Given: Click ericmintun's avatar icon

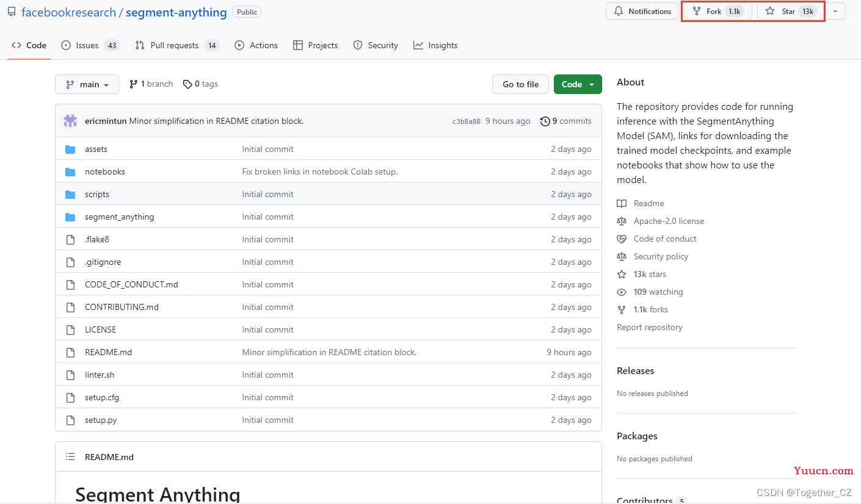Looking at the screenshot, I should tap(70, 121).
